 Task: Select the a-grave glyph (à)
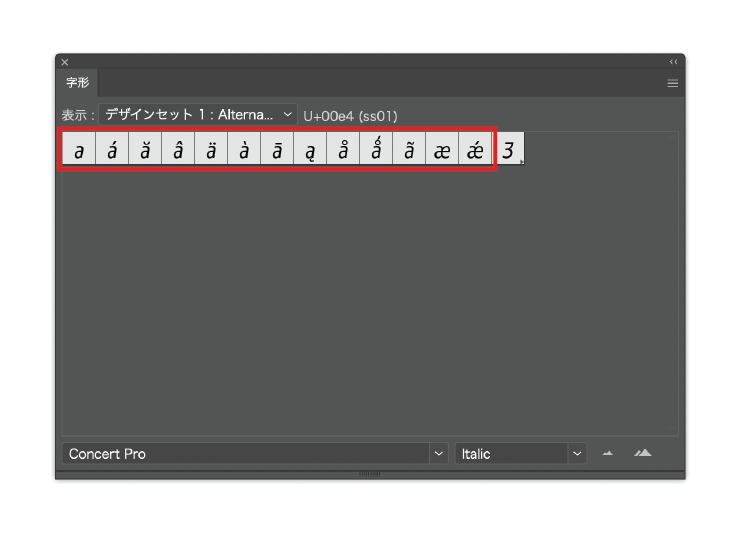coord(244,151)
